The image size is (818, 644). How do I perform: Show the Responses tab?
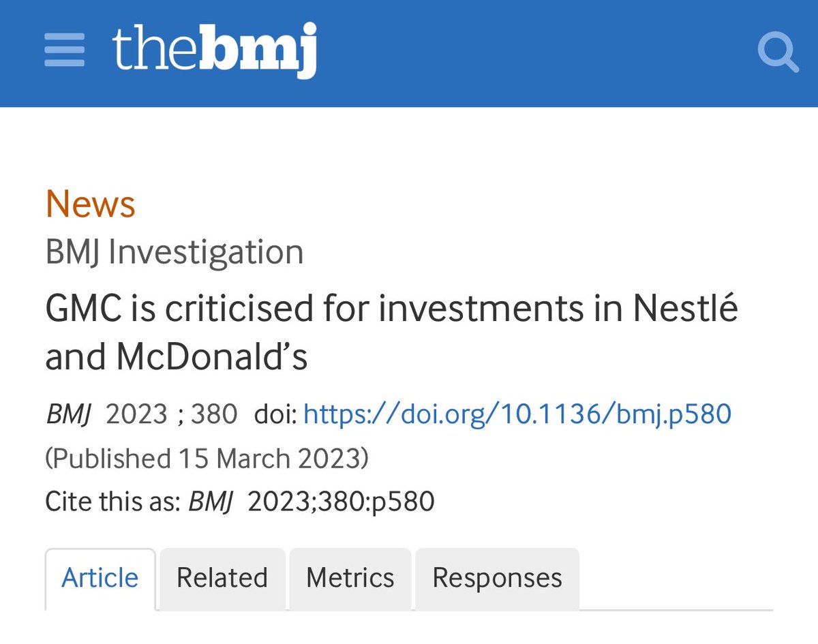(497, 578)
